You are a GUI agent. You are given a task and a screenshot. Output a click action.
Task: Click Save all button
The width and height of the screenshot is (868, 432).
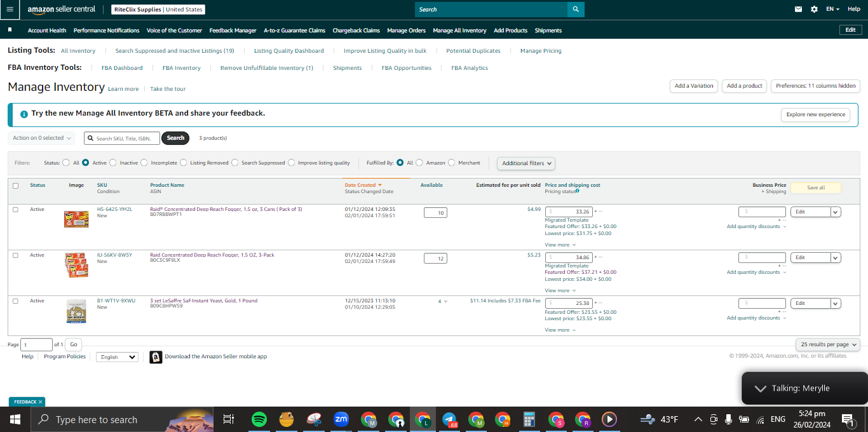tap(816, 188)
